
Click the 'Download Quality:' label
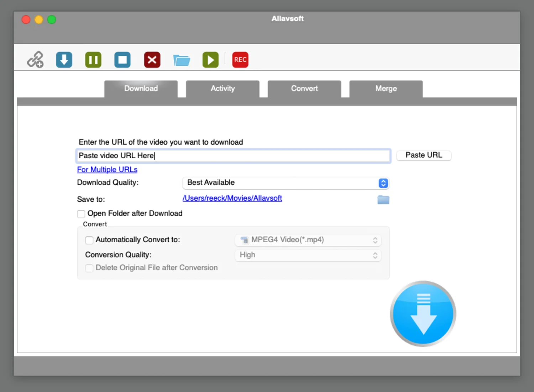(108, 182)
